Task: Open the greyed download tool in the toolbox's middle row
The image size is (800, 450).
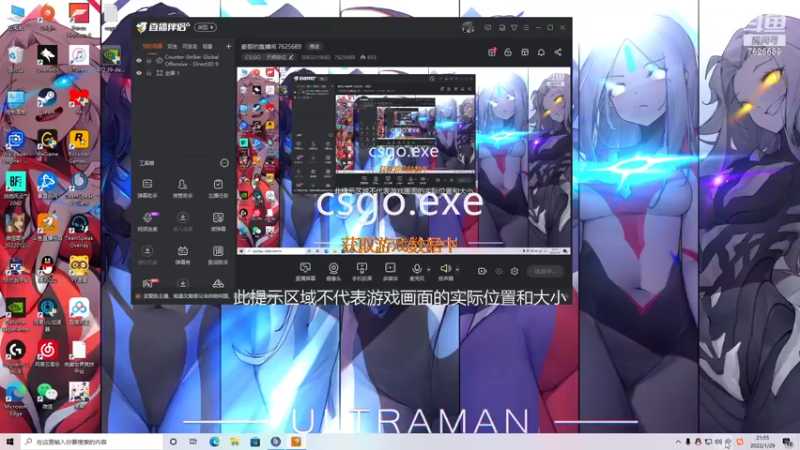Action: tap(182, 221)
